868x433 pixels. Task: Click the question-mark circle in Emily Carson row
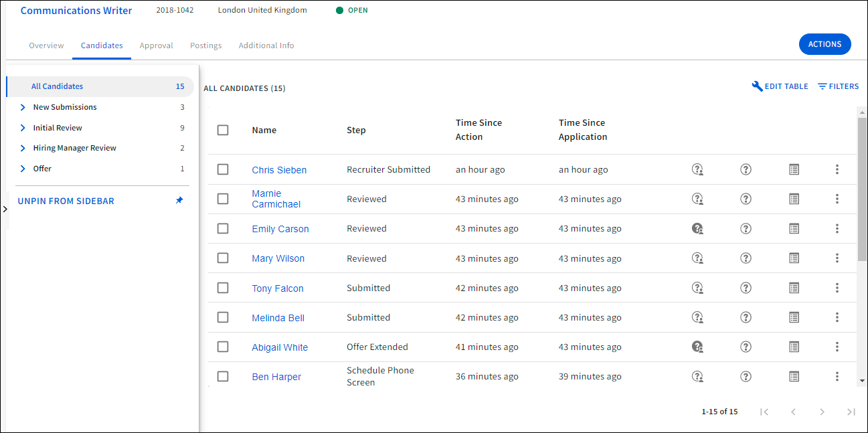pos(746,228)
